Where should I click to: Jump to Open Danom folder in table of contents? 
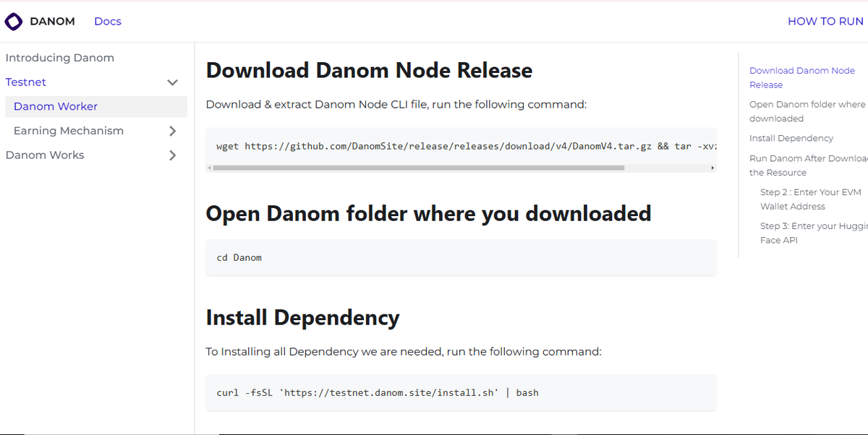click(808, 111)
